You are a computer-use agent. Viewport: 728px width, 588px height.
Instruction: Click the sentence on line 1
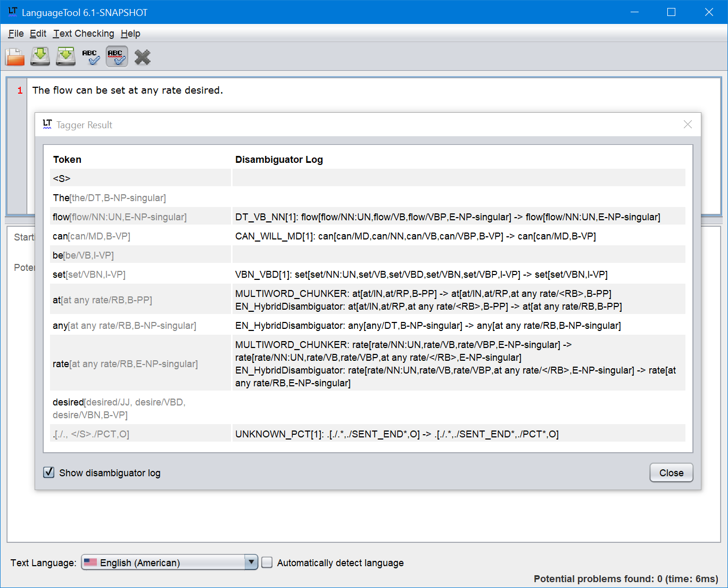[128, 90]
